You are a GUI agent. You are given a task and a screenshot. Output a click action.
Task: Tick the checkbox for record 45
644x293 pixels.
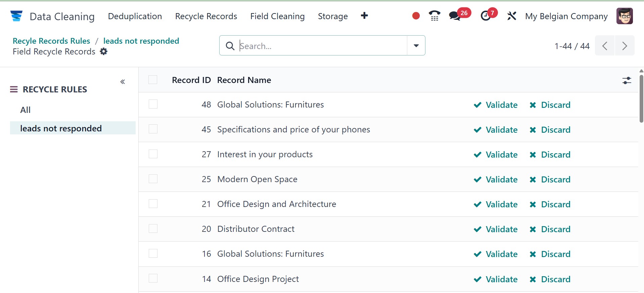[x=153, y=129]
